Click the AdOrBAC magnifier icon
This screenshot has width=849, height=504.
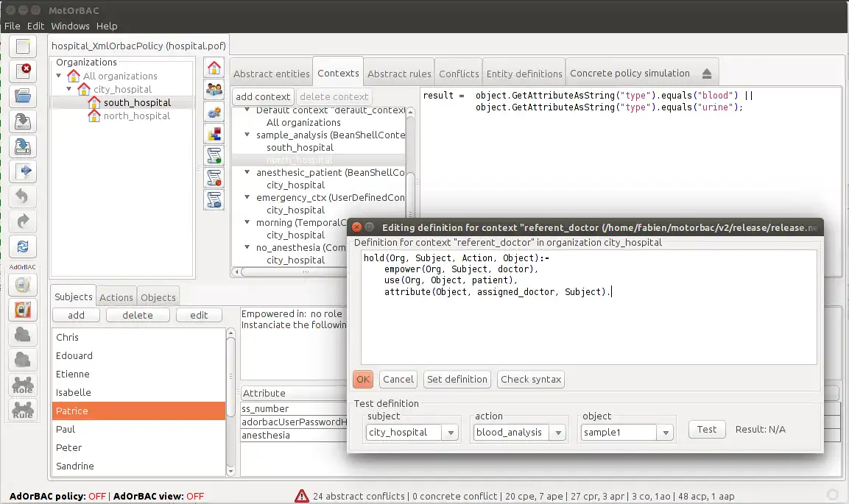click(23, 285)
